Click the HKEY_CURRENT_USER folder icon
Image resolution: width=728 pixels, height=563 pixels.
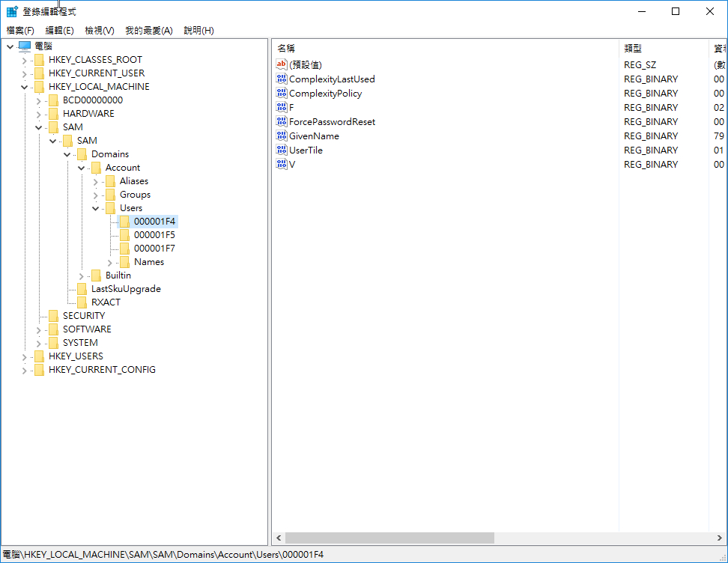40,73
